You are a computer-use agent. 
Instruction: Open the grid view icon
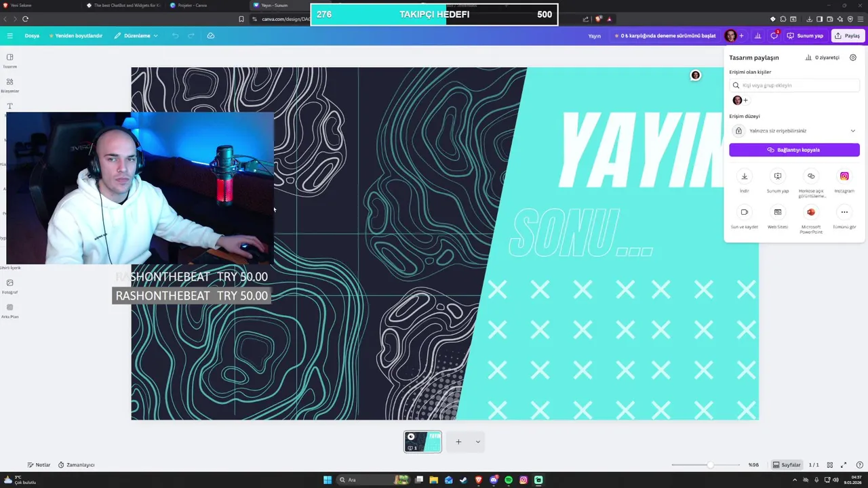pyautogui.click(x=829, y=465)
